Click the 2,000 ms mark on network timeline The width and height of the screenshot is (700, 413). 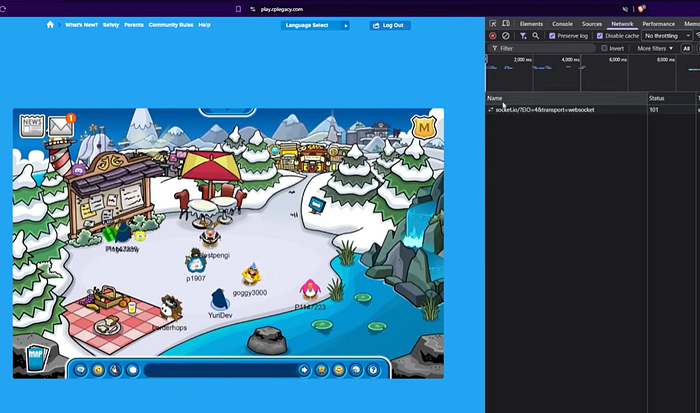523,59
